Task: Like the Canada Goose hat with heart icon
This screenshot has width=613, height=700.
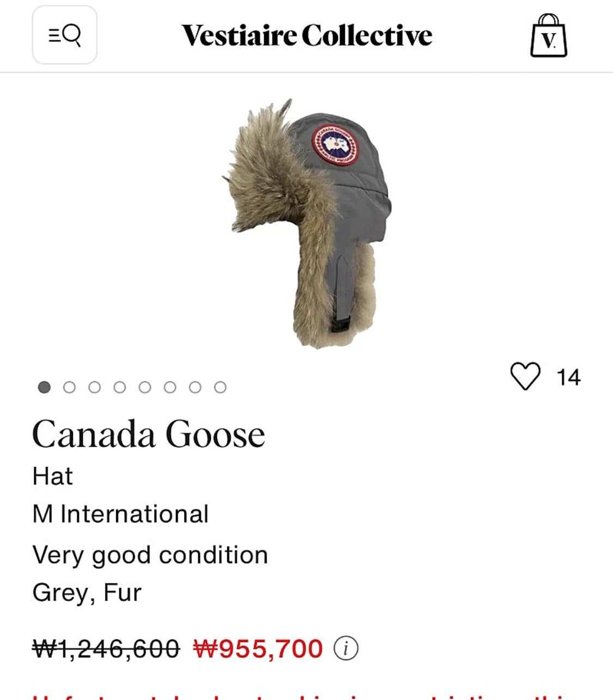Action: coord(525,376)
